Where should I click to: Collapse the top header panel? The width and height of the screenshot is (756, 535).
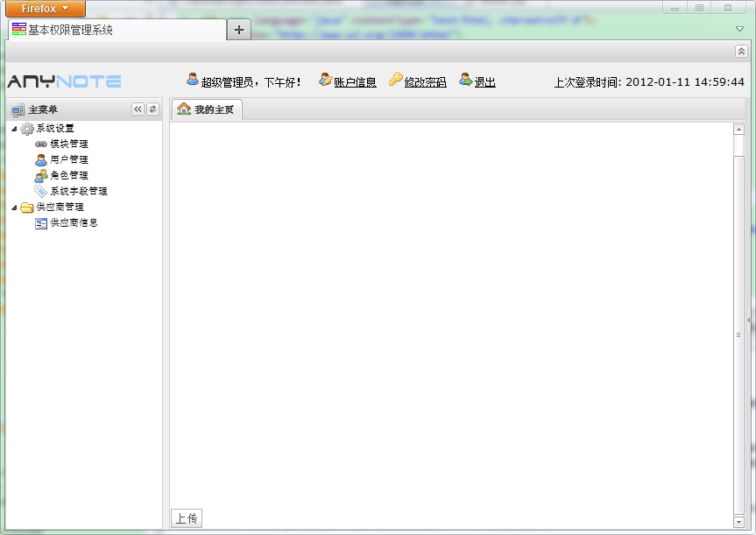(x=741, y=51)
